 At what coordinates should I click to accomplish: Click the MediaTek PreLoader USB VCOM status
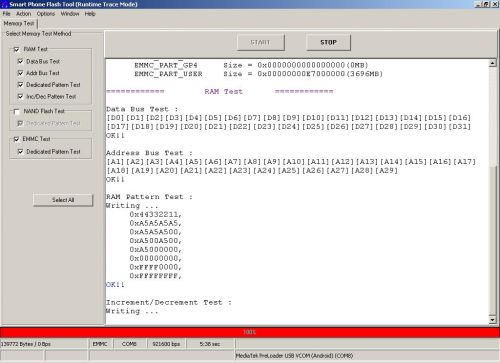pyautogui.click(x=294, y=356)
